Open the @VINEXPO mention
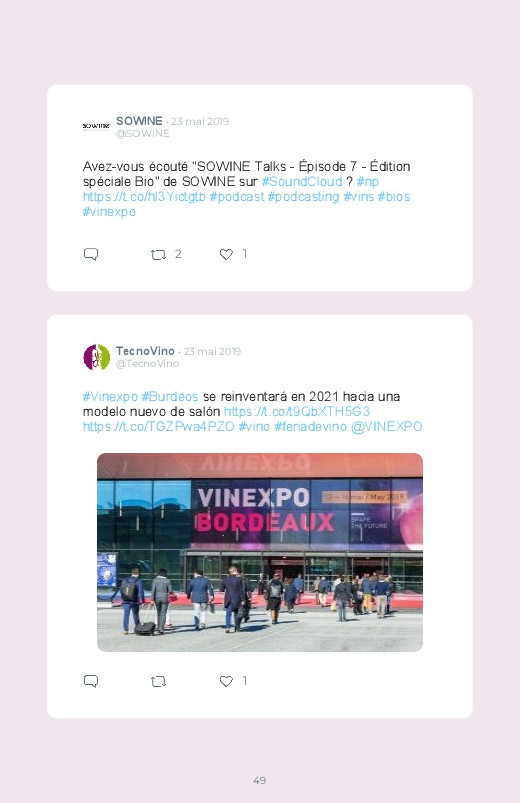 (x=386, y=427)
